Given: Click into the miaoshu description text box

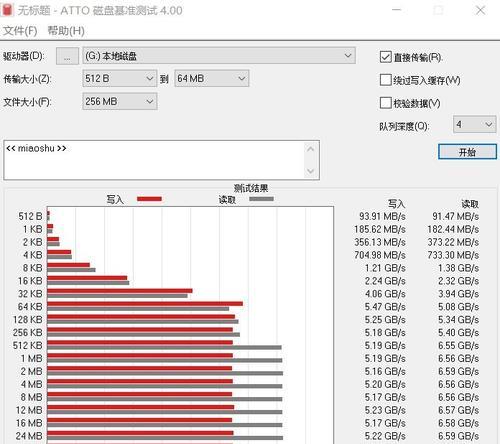Looking at the screenshot, I should pos(155,160).
